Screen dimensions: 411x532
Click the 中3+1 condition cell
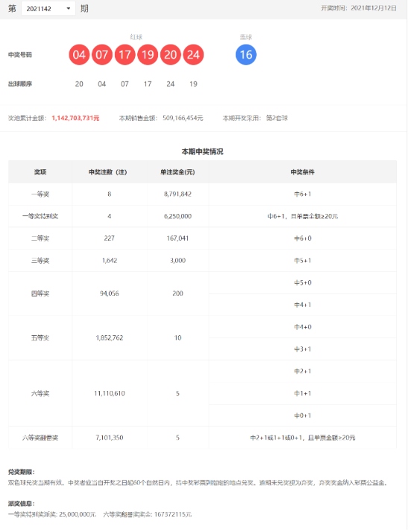[x=302, y=349]
